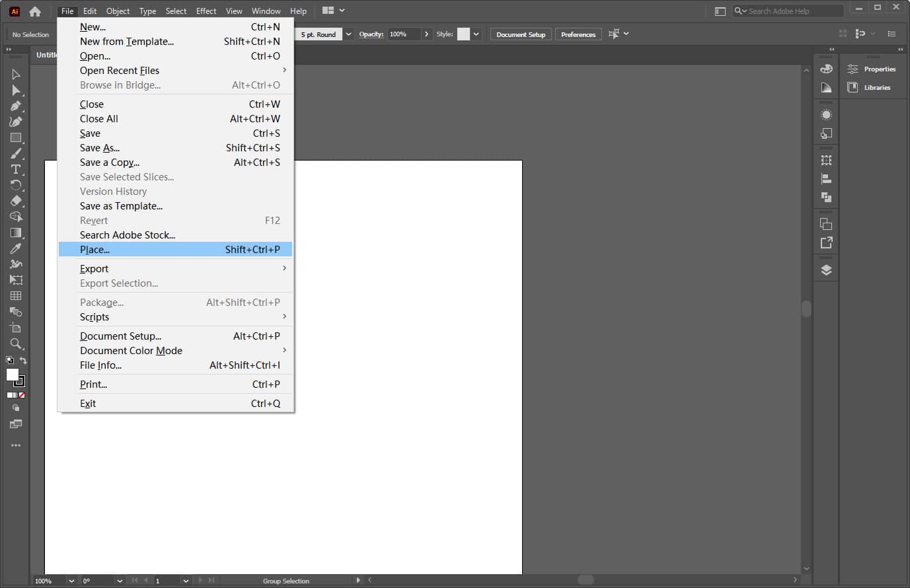Open the workspace switcher dropdown
The height and width of the screenshot is (588, 910).
[334, 11]
